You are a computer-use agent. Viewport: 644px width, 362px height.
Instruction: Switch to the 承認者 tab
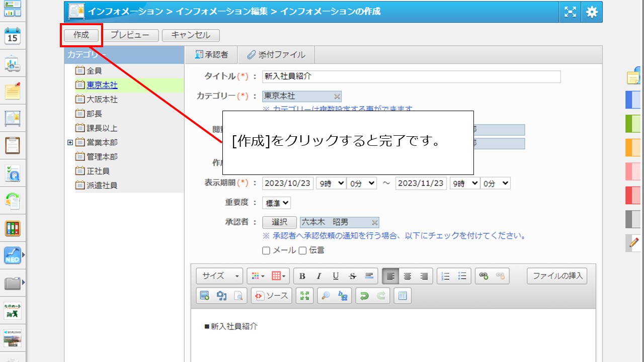[211, 55]
